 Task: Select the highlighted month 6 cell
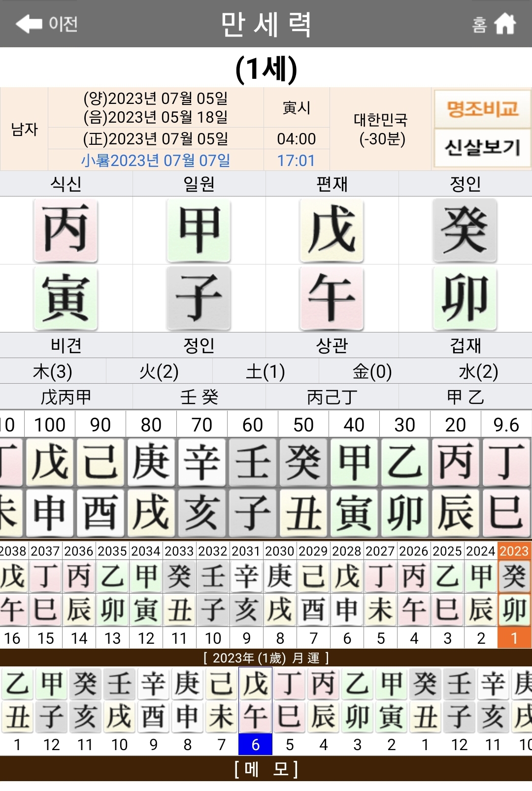pos(255,745)
